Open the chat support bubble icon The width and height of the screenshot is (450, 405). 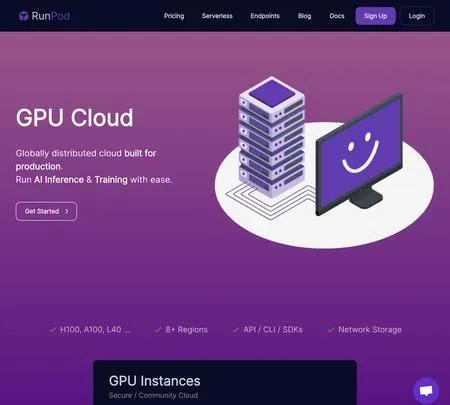tap(426, 390)
